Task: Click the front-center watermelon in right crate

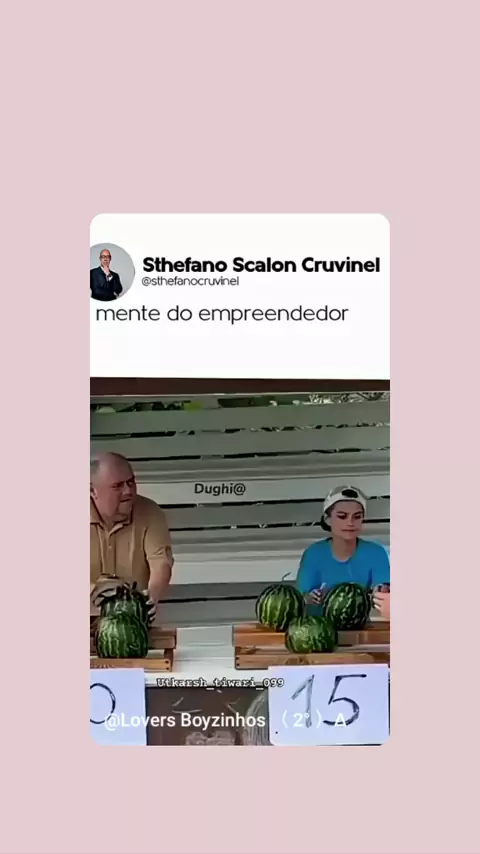Action: coord(311,634)
